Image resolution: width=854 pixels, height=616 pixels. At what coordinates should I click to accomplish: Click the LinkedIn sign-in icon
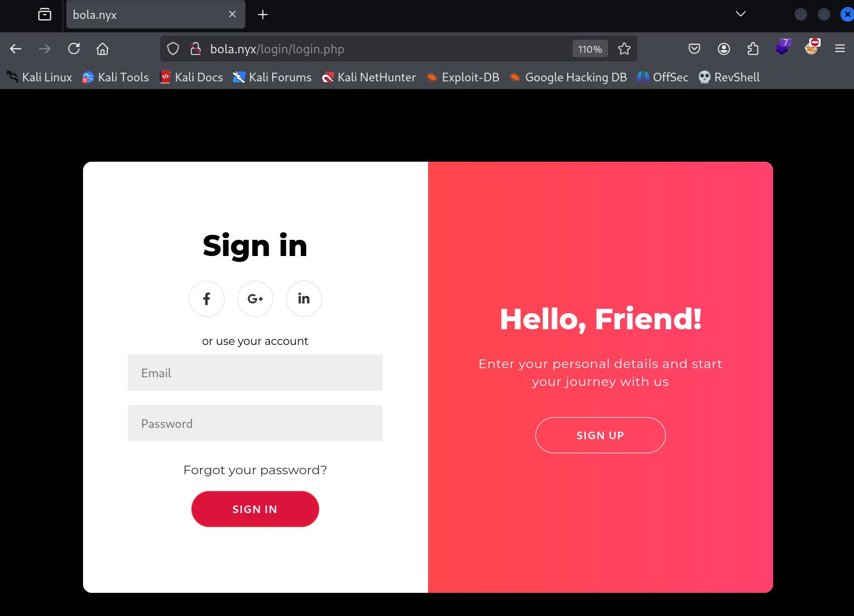304,299
